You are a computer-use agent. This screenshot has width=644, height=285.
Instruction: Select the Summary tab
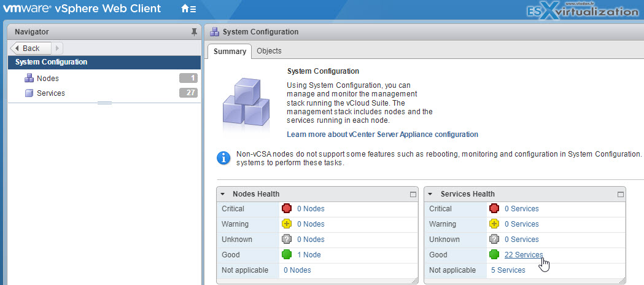coord(230,52)
